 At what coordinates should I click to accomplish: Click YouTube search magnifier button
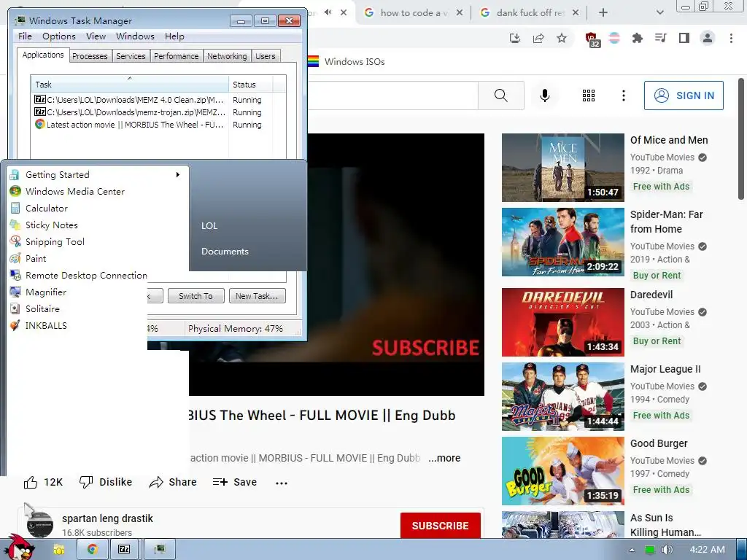pyautogui.click(x=500, y=96)
